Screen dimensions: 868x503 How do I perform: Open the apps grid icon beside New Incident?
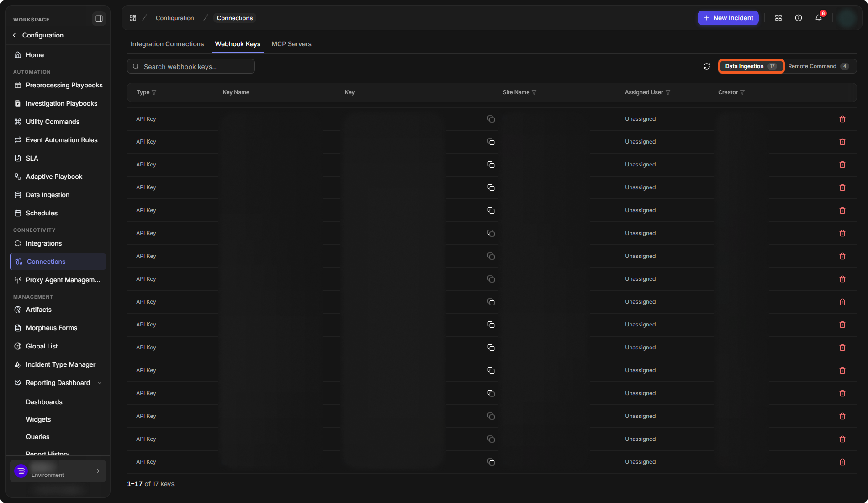click(778, 18)
